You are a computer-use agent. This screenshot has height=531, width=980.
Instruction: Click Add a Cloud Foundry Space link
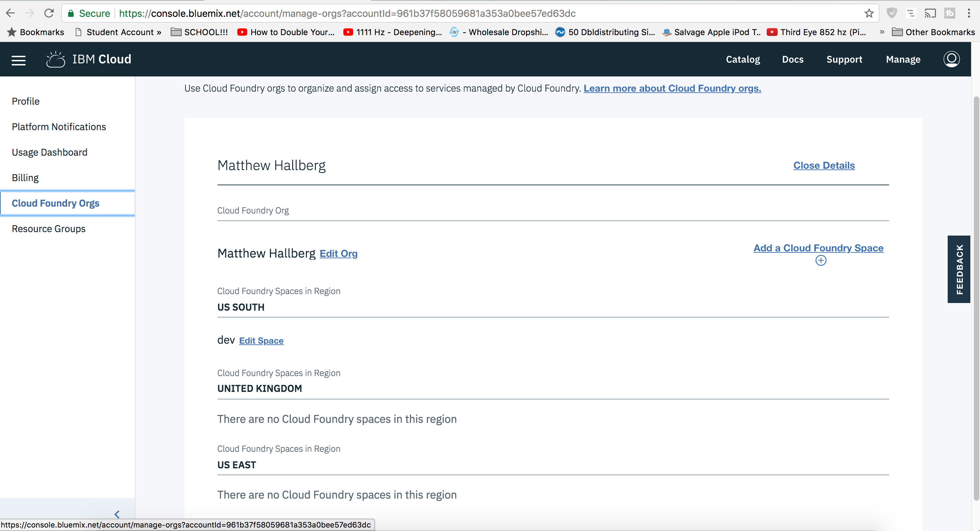pyautogui.click(x=818, y=248)
